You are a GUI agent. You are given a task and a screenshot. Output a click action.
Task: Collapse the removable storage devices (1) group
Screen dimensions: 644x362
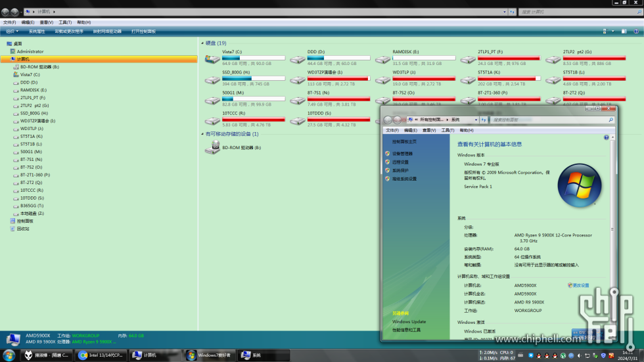point(202,134)
